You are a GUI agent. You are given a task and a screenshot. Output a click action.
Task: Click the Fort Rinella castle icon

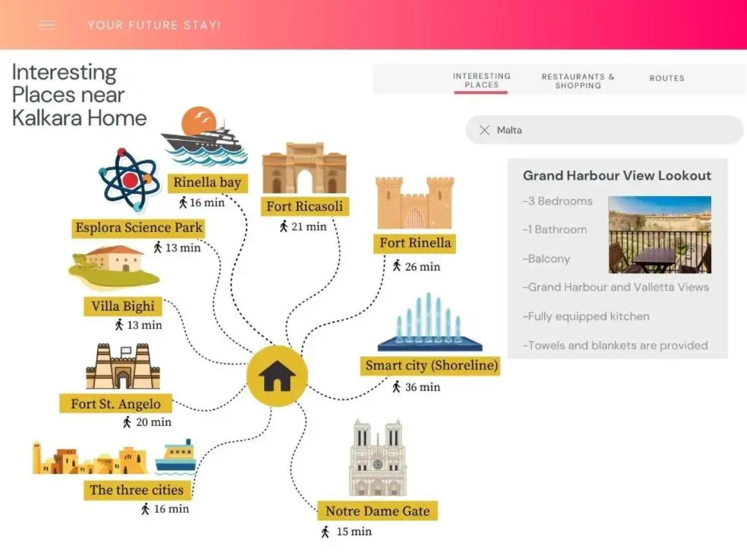click(414, 203)
